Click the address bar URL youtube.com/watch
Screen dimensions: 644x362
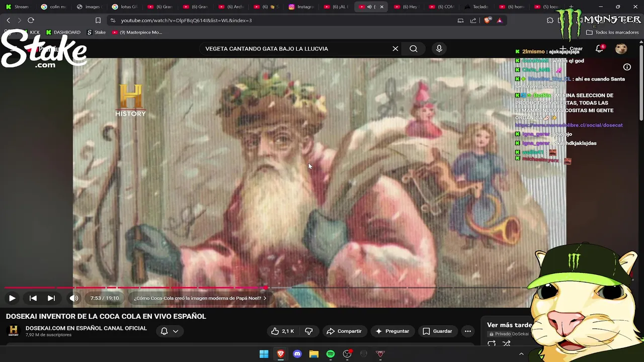pyautogui.click(x=186, y=21)
